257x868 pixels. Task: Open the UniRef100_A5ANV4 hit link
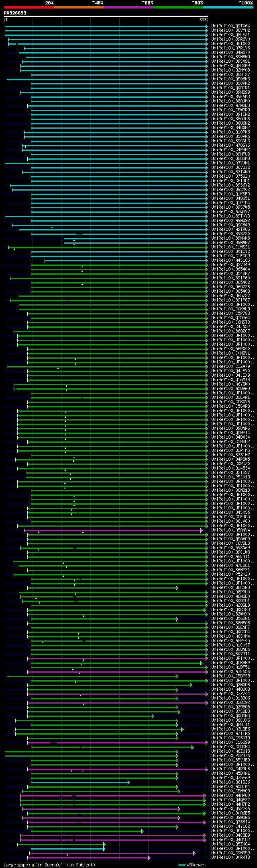point(230,530)
